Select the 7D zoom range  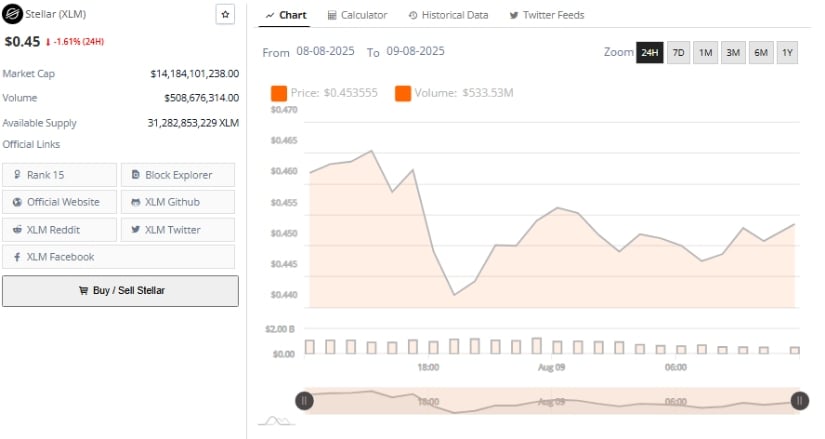pyautogui.click(x=679, y=53)
